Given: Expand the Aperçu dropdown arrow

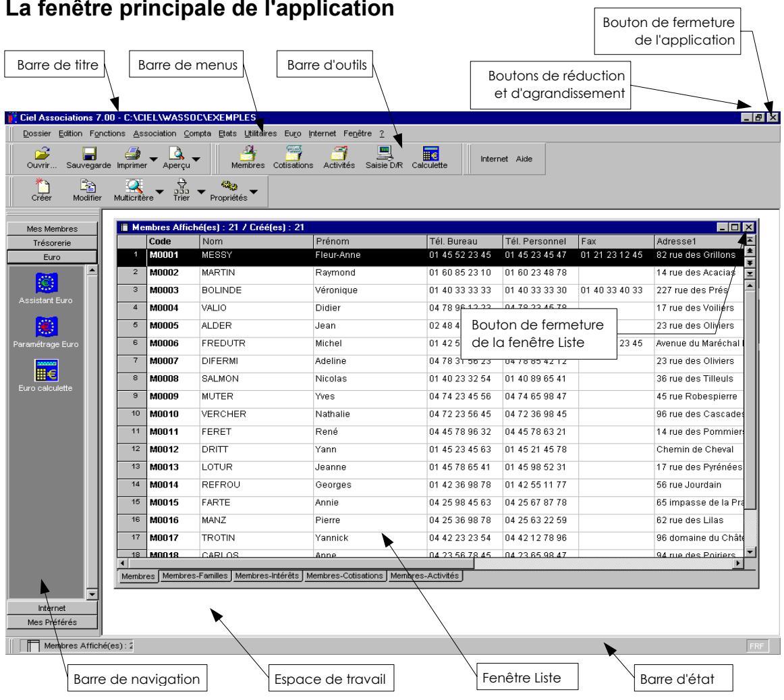Looking at the screenshot, I should pos(196,159).
